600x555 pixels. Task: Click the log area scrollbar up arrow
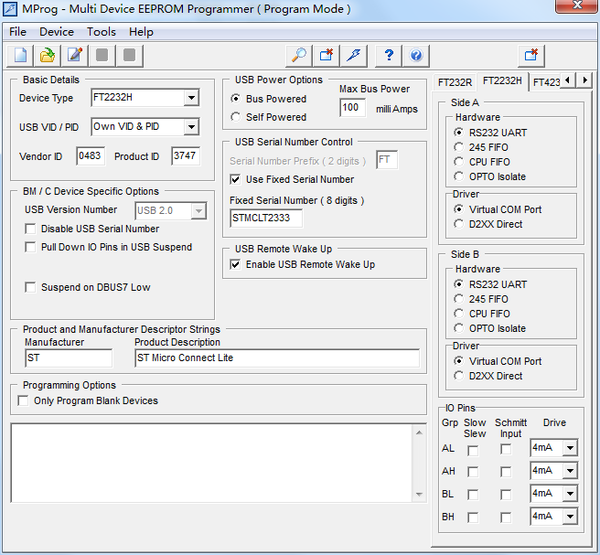pos(419,433)
